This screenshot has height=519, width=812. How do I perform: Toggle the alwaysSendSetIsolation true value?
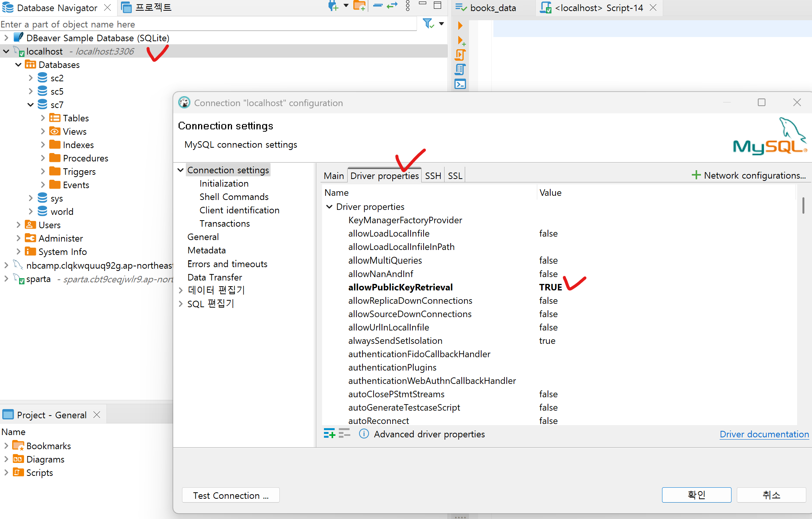pos(547,341)
